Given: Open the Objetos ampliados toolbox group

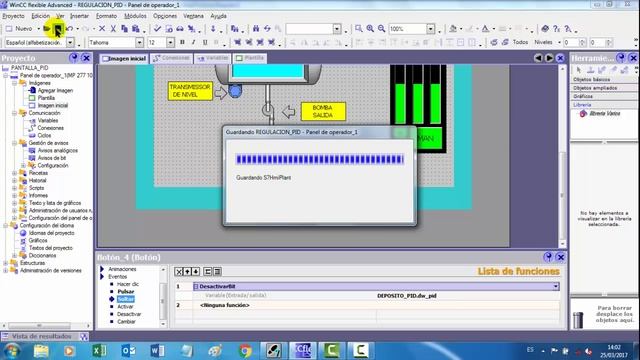Looking at the screenshot, I should 604,88.
